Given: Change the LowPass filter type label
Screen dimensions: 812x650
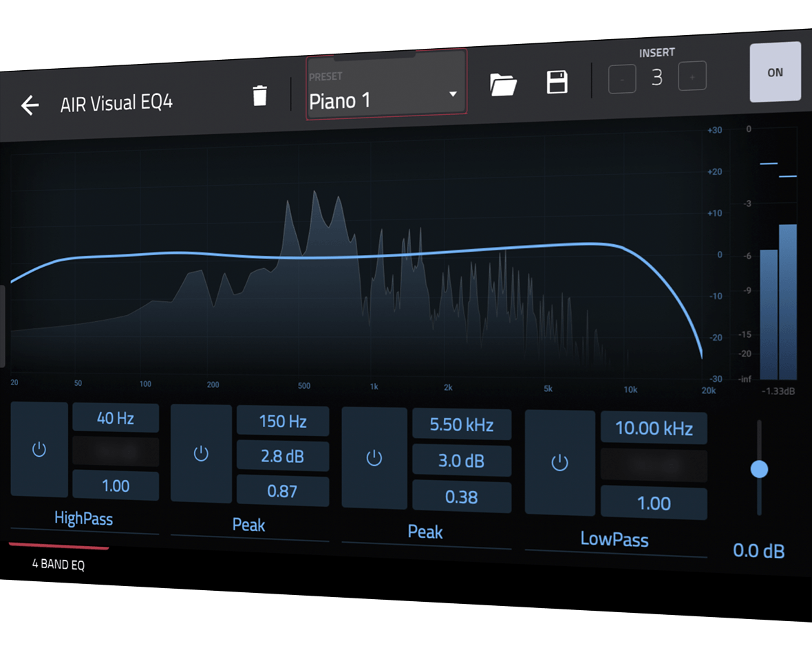Looking at the screenshot, I should [615, 539].
